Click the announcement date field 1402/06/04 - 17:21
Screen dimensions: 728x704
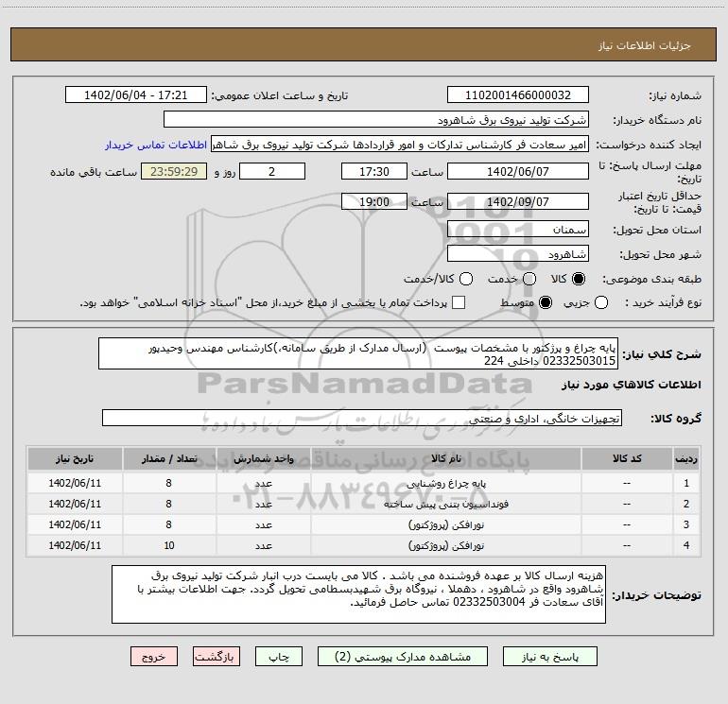point(136,94)
